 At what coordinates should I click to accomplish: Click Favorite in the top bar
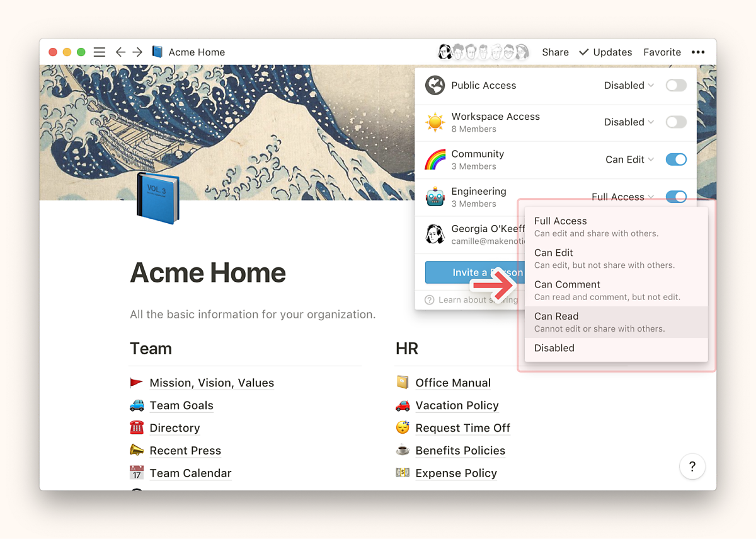coord(662,52)
